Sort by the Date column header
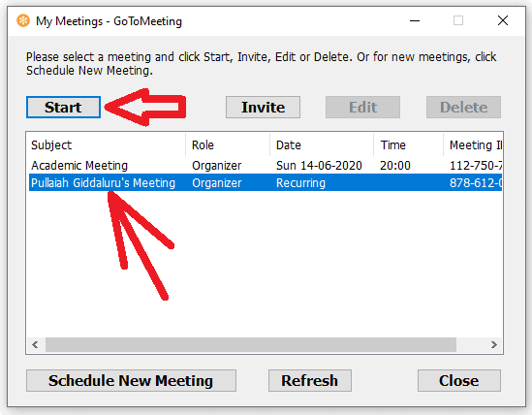This screenshot has width=532, height=415. coord(322,145)
